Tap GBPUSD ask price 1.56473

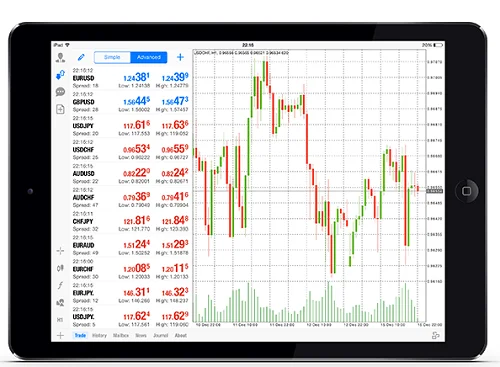pos(175,101)
